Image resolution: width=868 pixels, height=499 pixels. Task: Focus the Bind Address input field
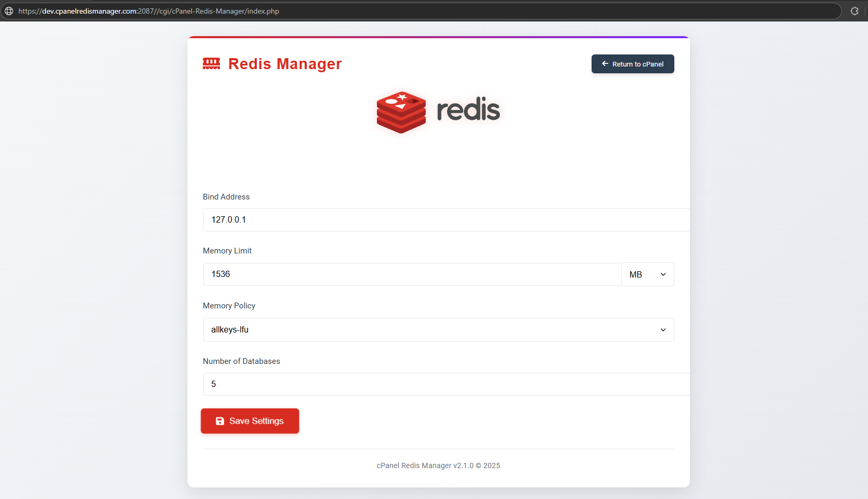point(445,220)
